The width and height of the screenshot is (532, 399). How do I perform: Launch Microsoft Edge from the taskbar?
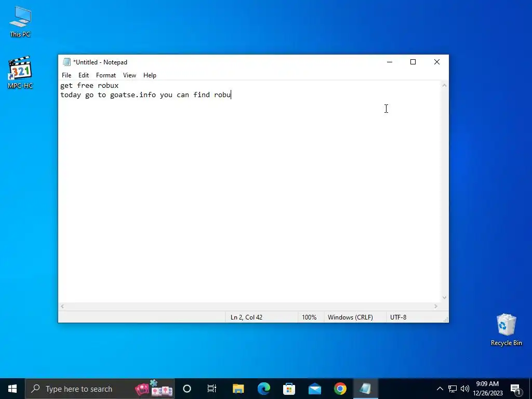(263, 389)
